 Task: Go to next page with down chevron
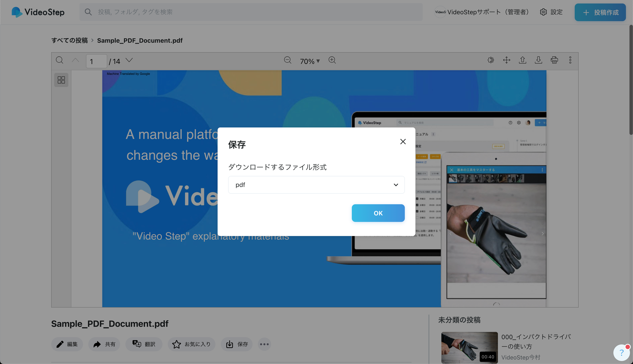click(x=129, y=60)
